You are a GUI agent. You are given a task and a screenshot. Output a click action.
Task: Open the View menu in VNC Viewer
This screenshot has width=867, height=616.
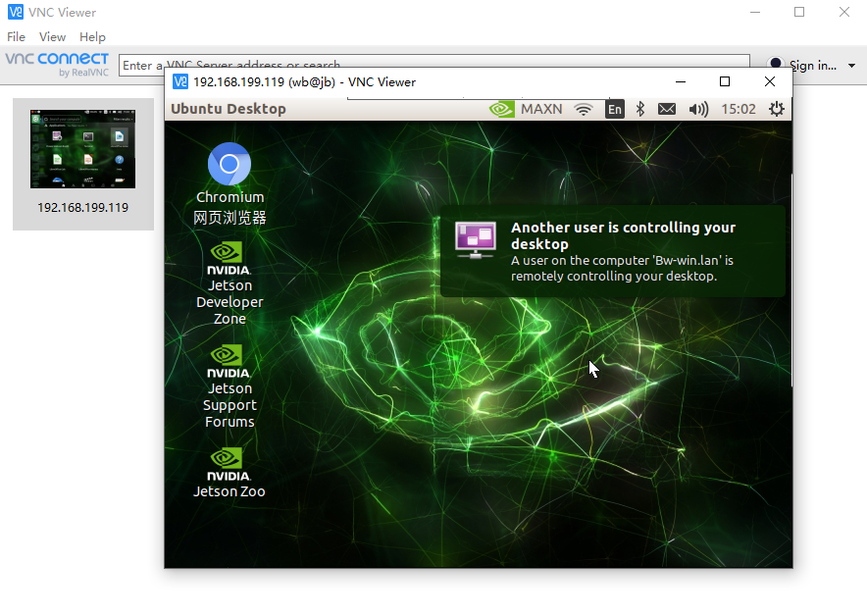[53, 37]
